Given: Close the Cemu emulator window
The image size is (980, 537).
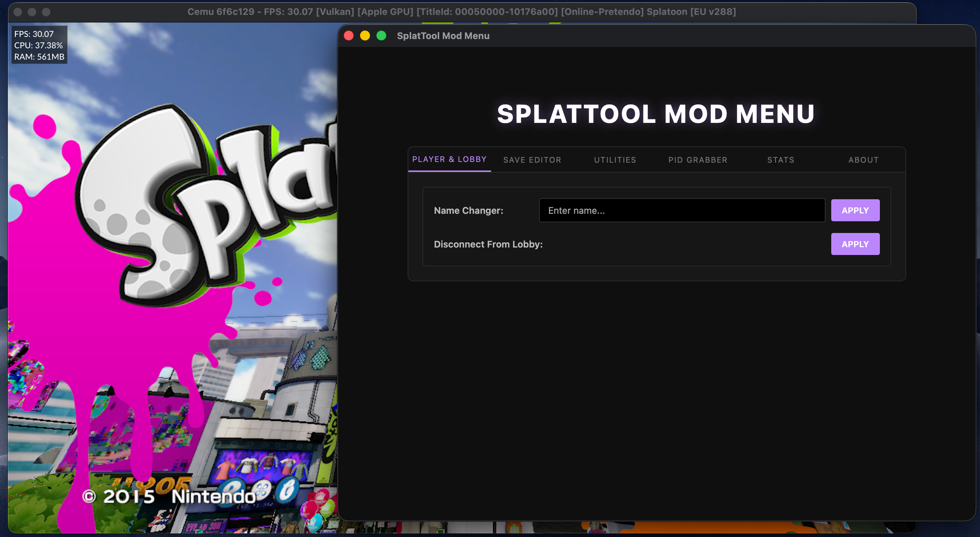Looking at the screenshot, I should pos(17,12).
